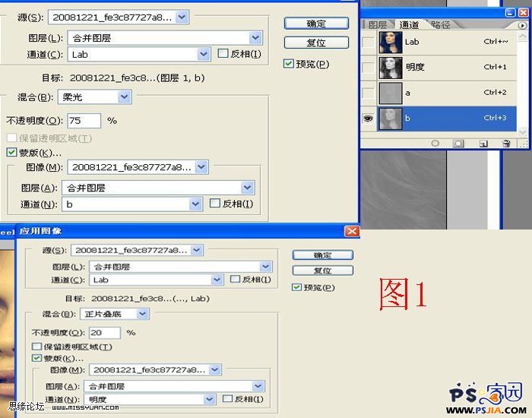This screenshot has width=532, height=418.
Task: Switch to the 图层 tab in the panel
Action: click(377, 25)
